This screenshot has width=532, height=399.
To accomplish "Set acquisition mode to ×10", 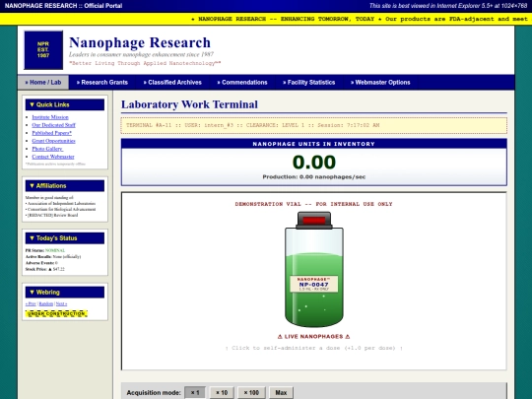I will coord(222,392).
